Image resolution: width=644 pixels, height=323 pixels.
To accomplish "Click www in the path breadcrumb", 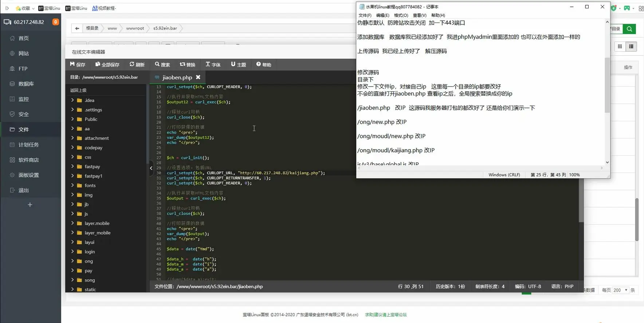I will (x=112, y=28).
